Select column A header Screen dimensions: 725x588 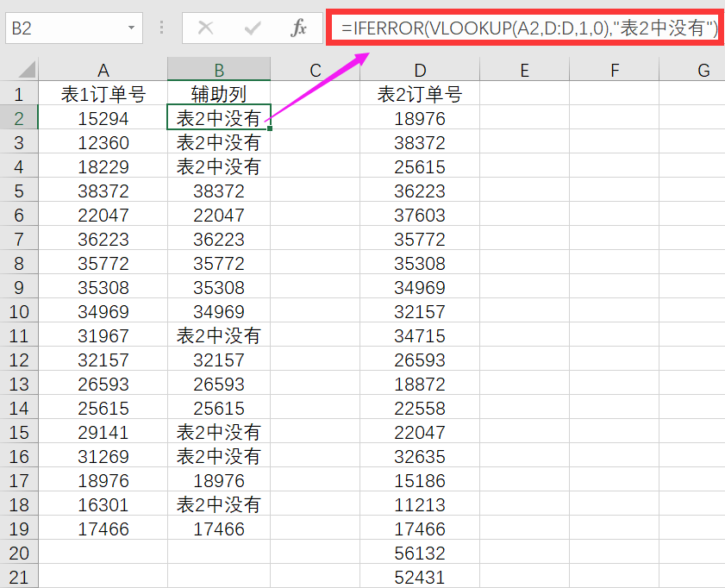103,70
